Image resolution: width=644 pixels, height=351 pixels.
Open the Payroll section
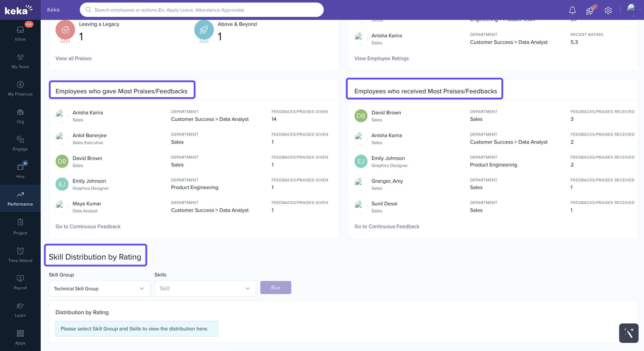click(x=20, y=282)
